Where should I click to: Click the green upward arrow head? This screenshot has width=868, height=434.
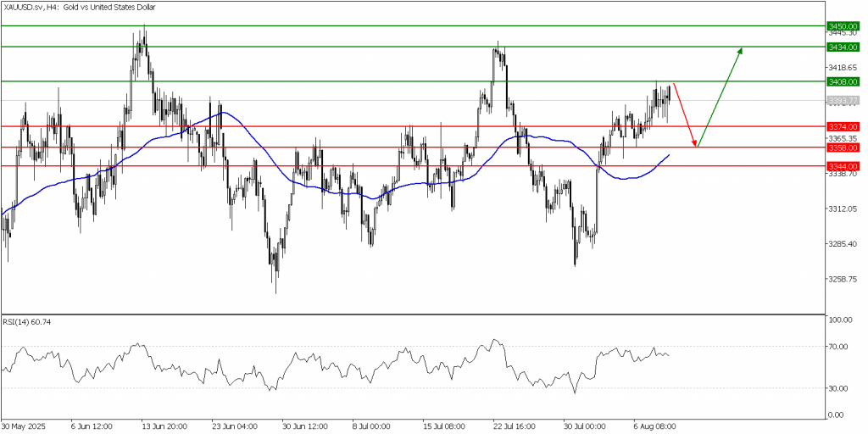(x=740, y=50)
